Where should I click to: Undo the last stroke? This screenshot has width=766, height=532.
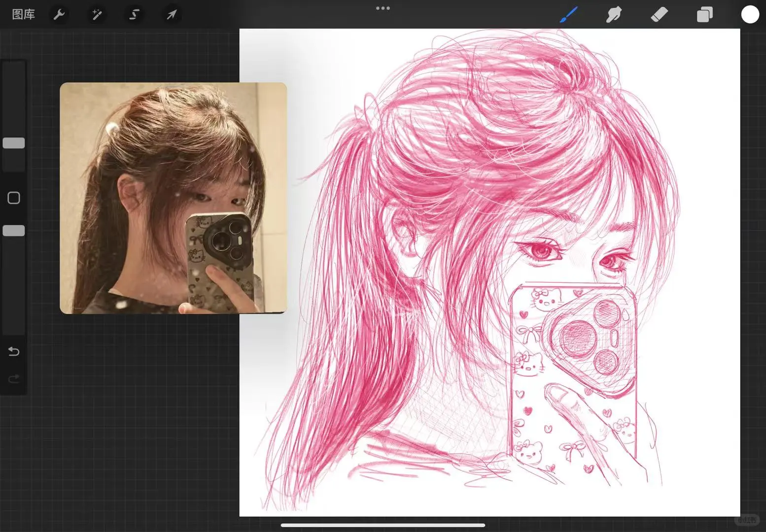(14, 351)
